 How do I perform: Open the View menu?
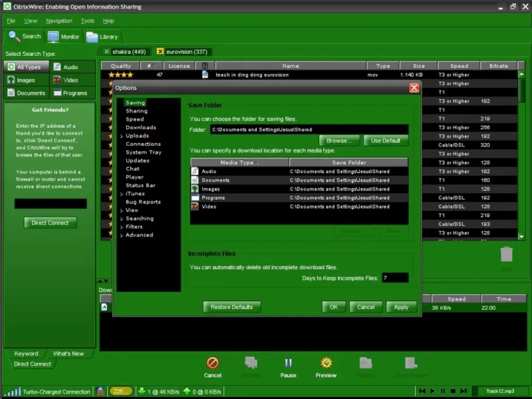(31, 21)
